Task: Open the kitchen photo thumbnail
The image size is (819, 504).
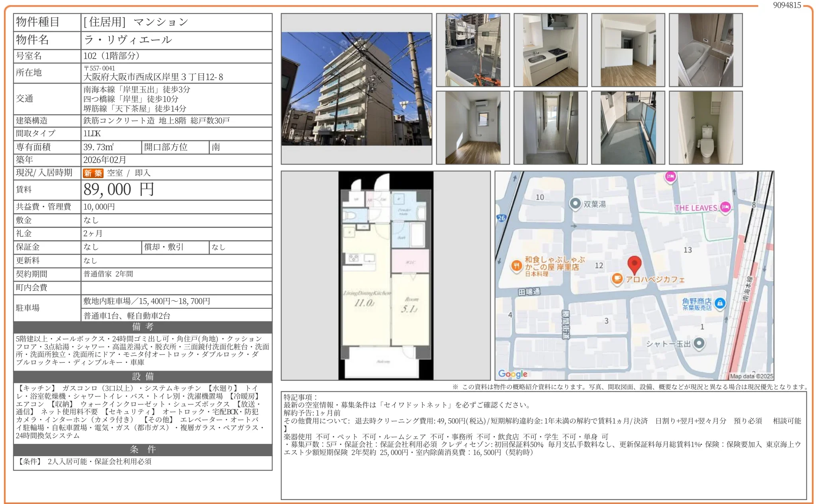Action: (x=550, y=50)
